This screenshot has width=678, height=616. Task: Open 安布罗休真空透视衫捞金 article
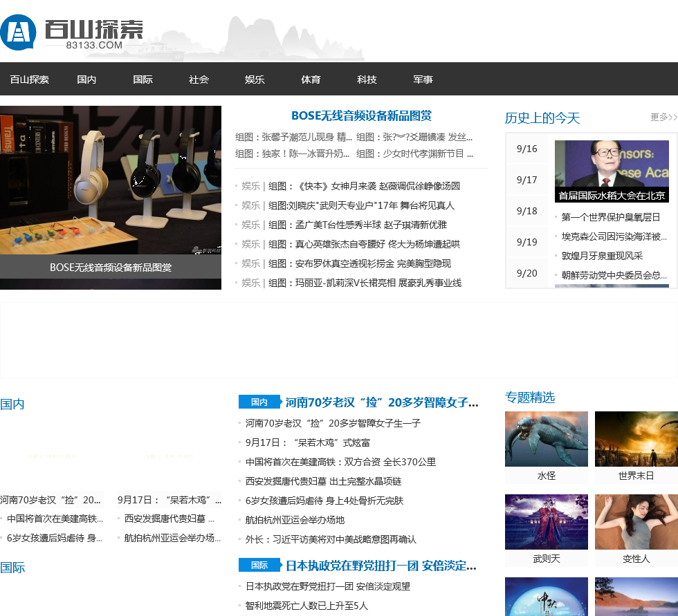tap(360, 263)
